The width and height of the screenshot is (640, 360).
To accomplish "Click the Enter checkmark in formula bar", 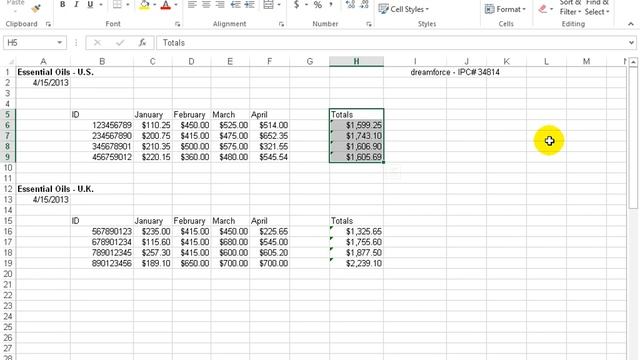I will [120, 43].
